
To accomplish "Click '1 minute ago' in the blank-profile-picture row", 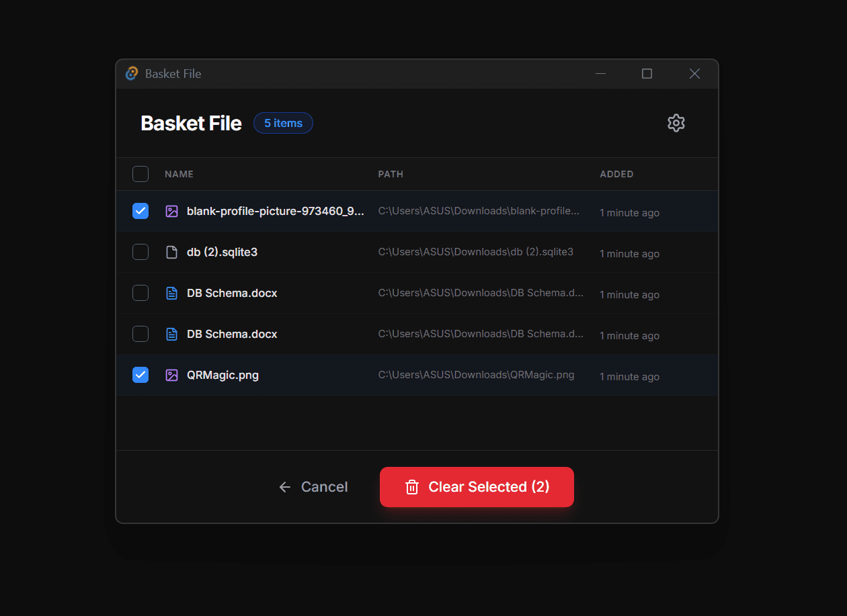I will coord(629,213).
